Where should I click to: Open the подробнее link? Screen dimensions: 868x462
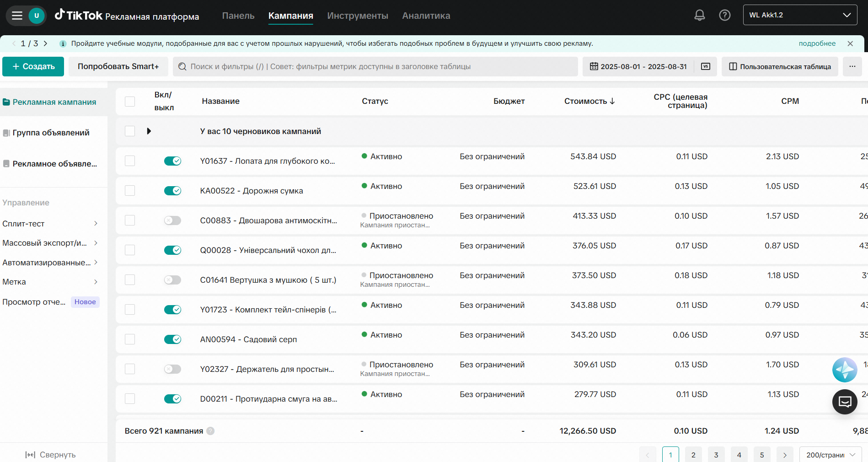(x=817, y=43)
